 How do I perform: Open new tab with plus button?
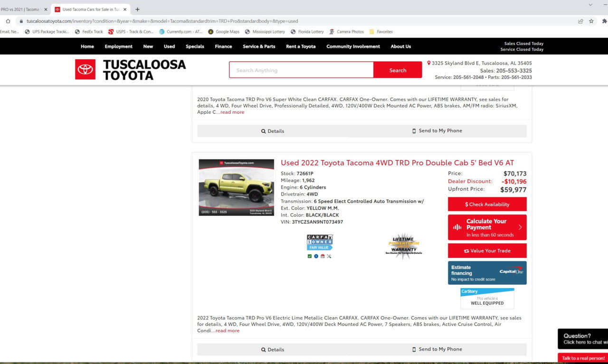[137, 9]
